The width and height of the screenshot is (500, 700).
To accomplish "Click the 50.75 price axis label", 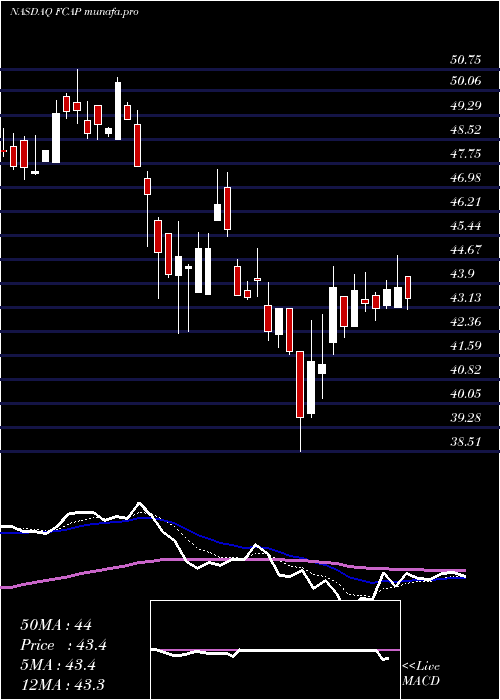I will pyautogui.click(x=465, y=60).
